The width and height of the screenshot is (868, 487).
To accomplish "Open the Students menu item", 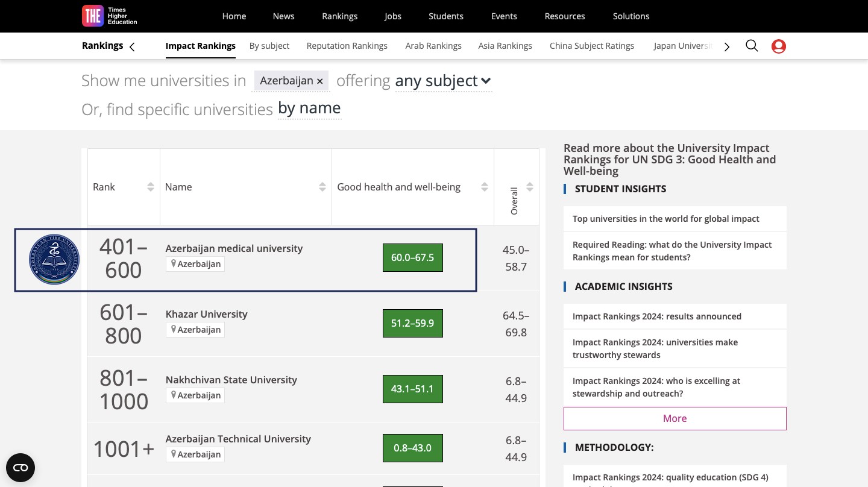I will tap(446, 16).
